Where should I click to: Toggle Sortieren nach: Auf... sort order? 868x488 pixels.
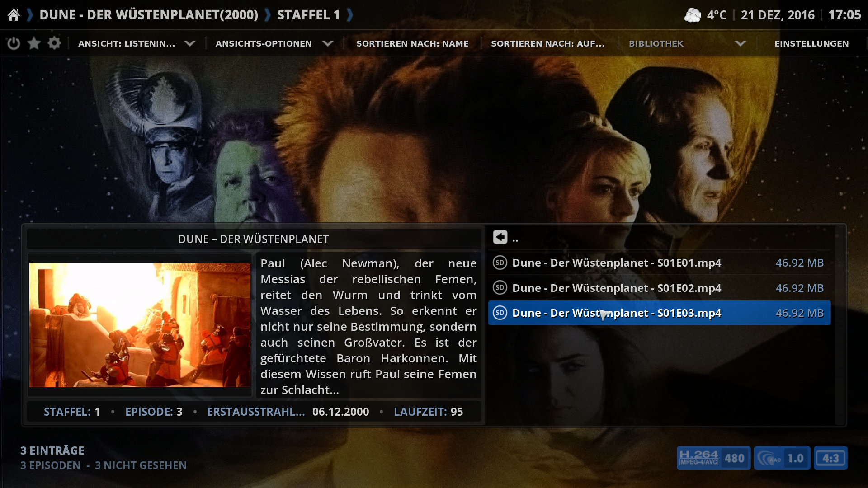[547, 44]
